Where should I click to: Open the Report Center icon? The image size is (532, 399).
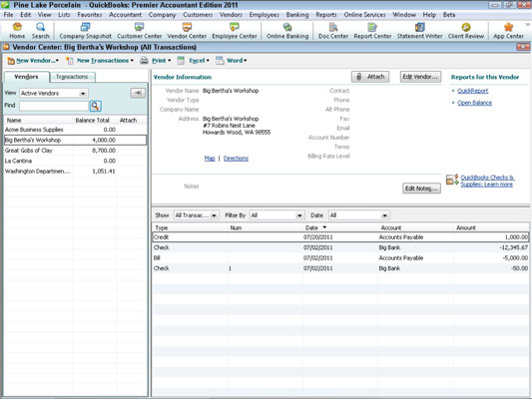pos(372,31)
